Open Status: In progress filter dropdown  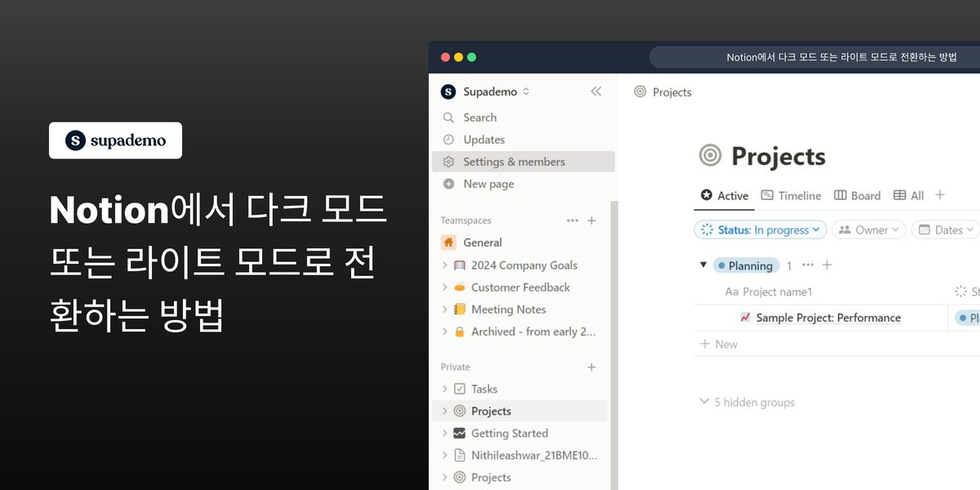coord(760,230)
